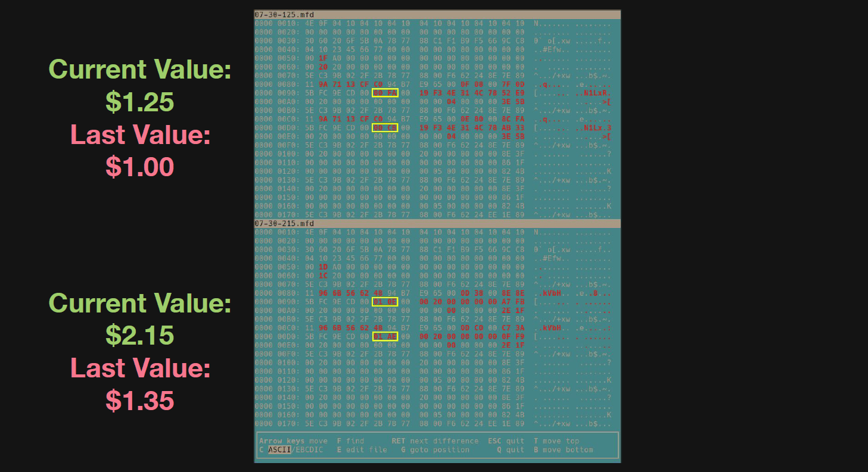868x472 pixels.
Task: Click the 'ESC quit' command hint
Action: click(506, 441)
